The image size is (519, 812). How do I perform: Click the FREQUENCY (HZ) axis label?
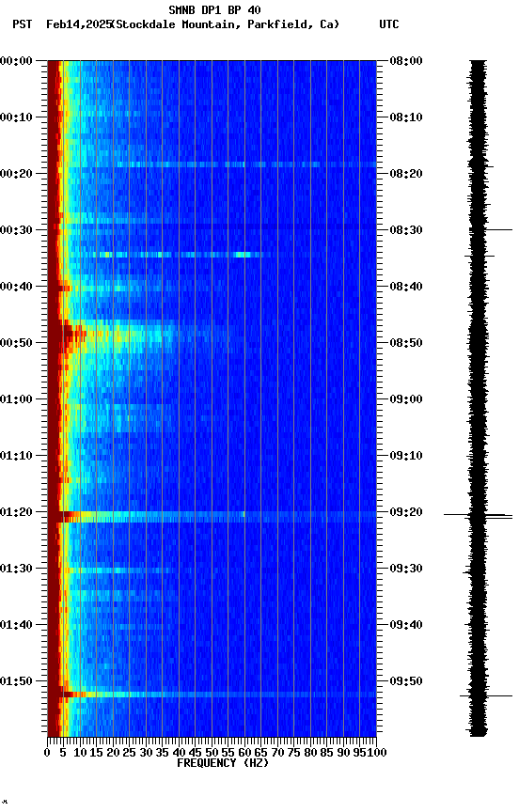pos(223,763)
